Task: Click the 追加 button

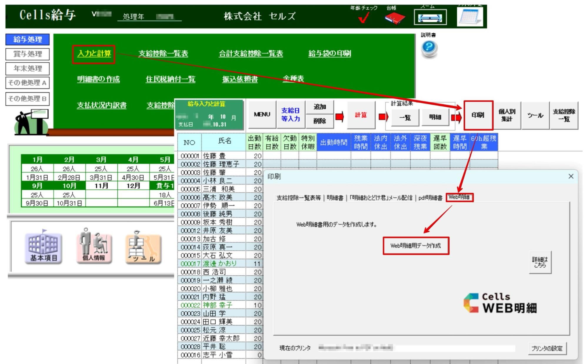Action: click(x=320, y=107)
